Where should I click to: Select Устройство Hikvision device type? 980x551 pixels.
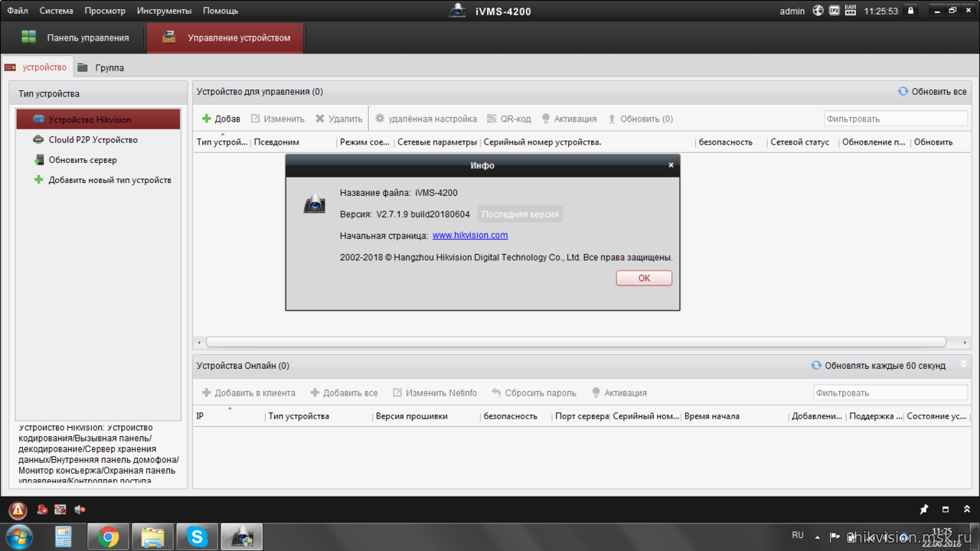point(98,119)
